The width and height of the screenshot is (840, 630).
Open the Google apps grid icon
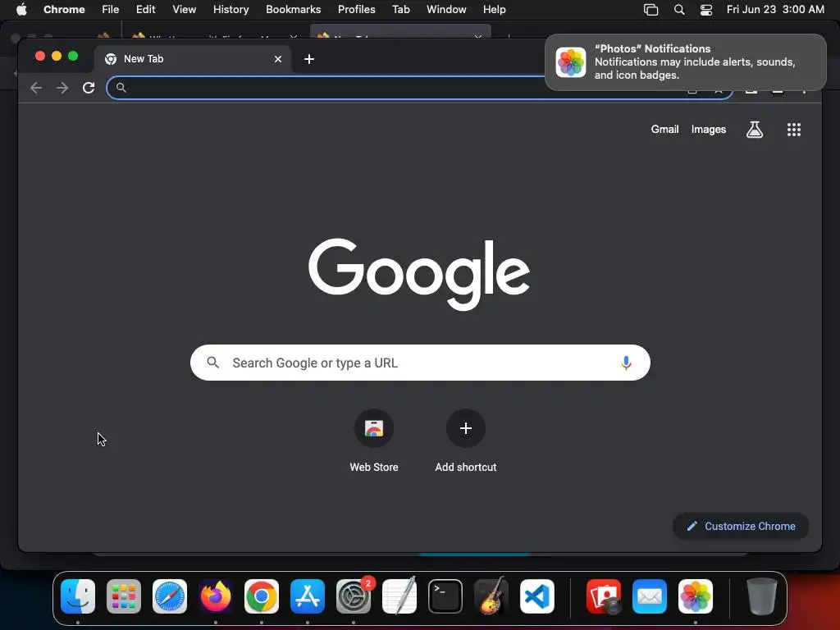[793, 129]
